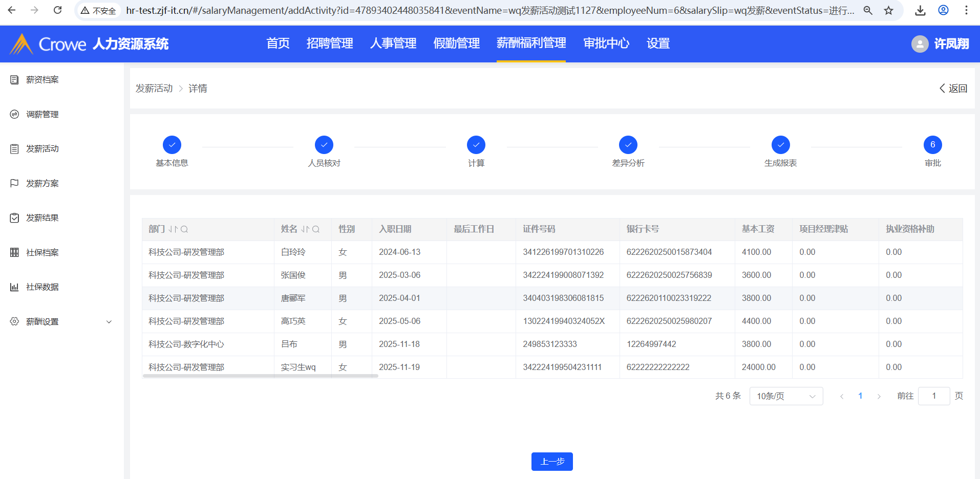Viewport: 980px width, 479px height.
Task: Click the 调薪管理 sidebar icon
Action: click(x=14, y=114)
